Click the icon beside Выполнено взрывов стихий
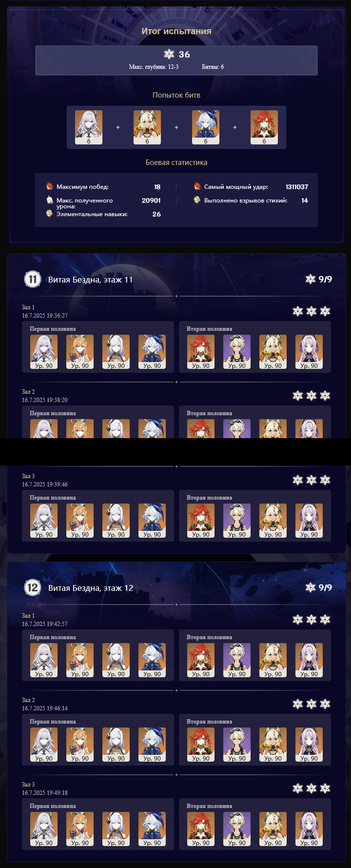This screenshot has width=351, height=868. (x=197, y=200)
